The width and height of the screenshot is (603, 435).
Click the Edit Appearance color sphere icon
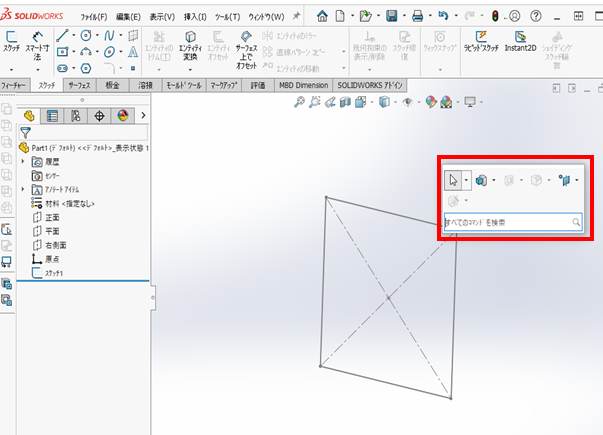tap(431, 102)
